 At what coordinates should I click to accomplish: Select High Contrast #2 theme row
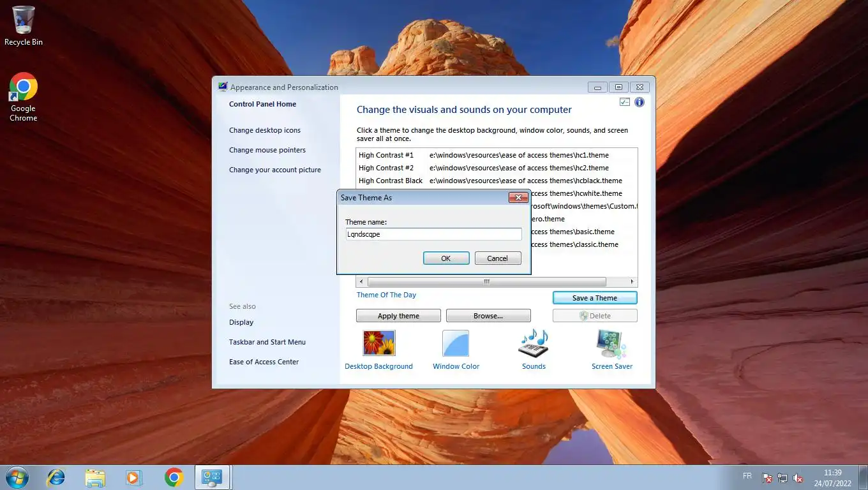pyautogui.click(x=497, y=168)
